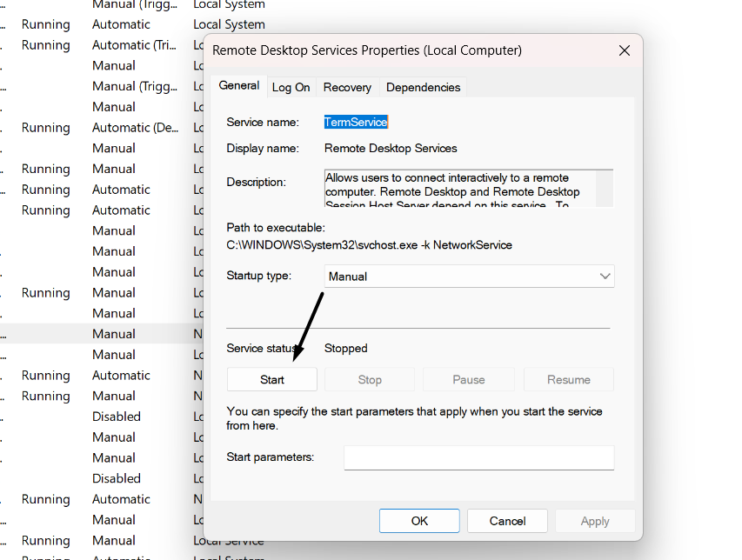Screen dimensions: 742x560
Task: Click the svchost.exe executable path text
Action: pos(369,245)
